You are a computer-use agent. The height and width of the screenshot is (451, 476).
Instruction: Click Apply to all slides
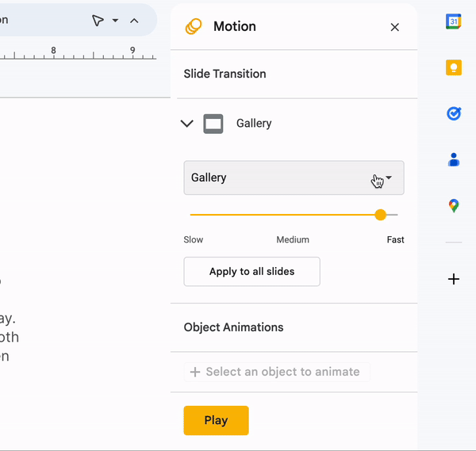[x=251, y=272]
